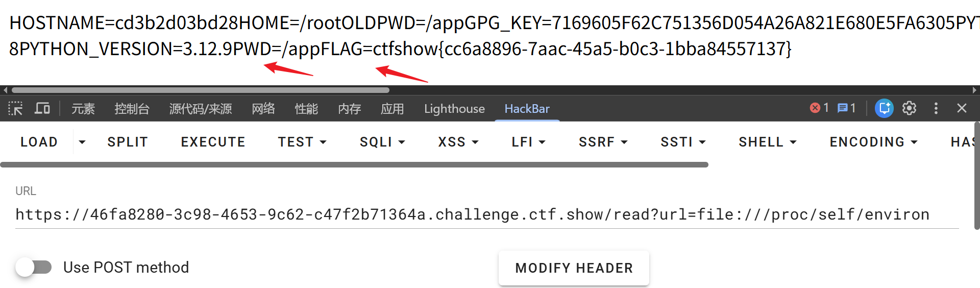Open the SSTI payload dropdown
This screenshot has height=288, width=980.
coord(683,142)
